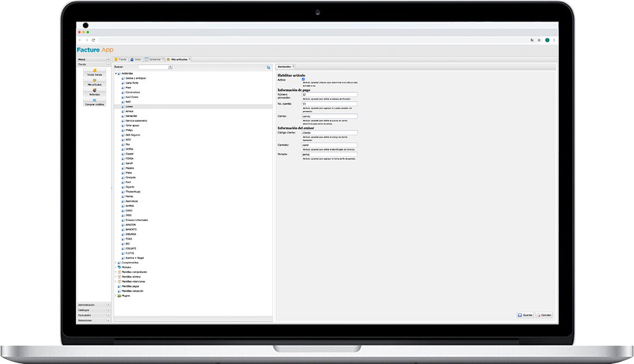Screen dimensions: 634x364
Task: Expand the Plantillas nómina node
Action: (x=115, y=277)
